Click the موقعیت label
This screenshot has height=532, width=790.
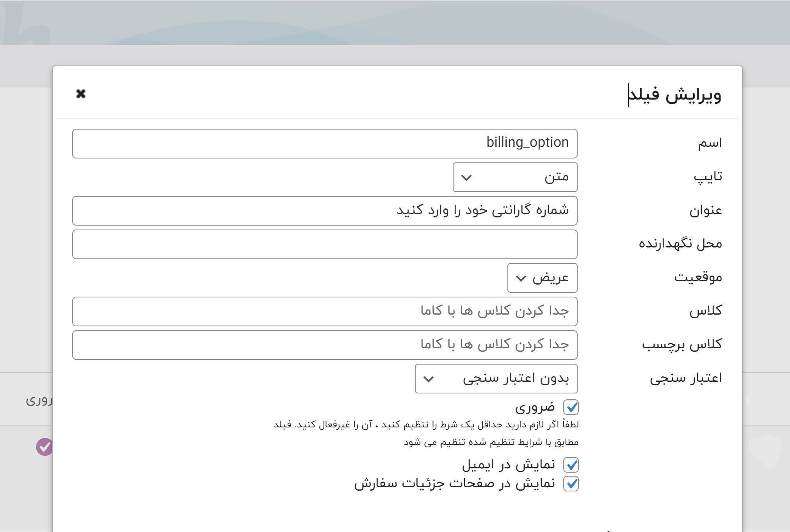(698, 278)
